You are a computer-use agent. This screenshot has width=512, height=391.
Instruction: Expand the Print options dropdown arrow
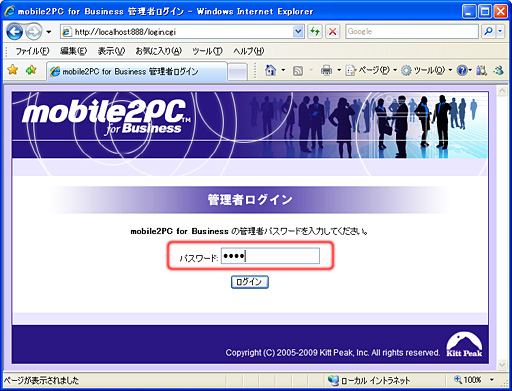tap(339, 70)
